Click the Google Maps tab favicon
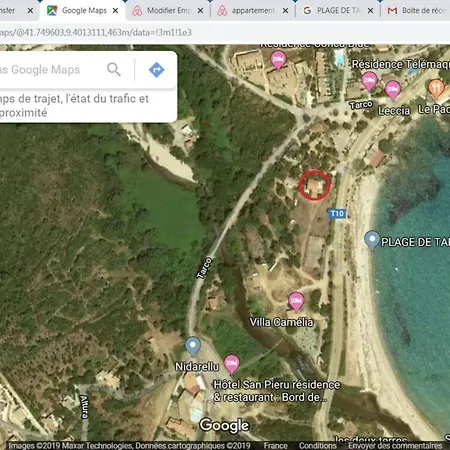 (52, 11)
